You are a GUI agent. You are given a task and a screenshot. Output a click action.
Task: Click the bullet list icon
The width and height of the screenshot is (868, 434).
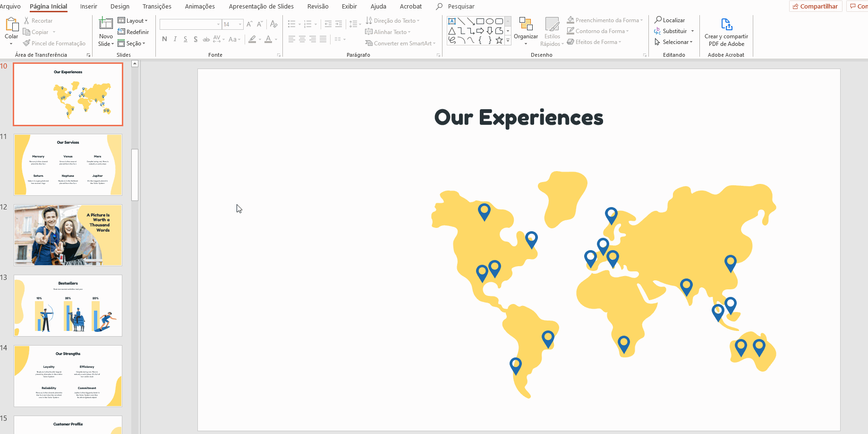(292, 24)
